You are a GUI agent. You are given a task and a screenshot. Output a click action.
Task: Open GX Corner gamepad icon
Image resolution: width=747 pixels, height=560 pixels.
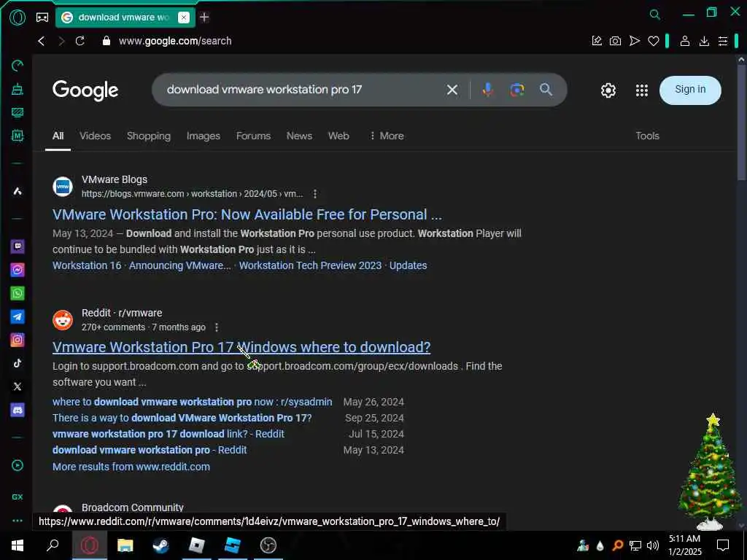point(42,17)
